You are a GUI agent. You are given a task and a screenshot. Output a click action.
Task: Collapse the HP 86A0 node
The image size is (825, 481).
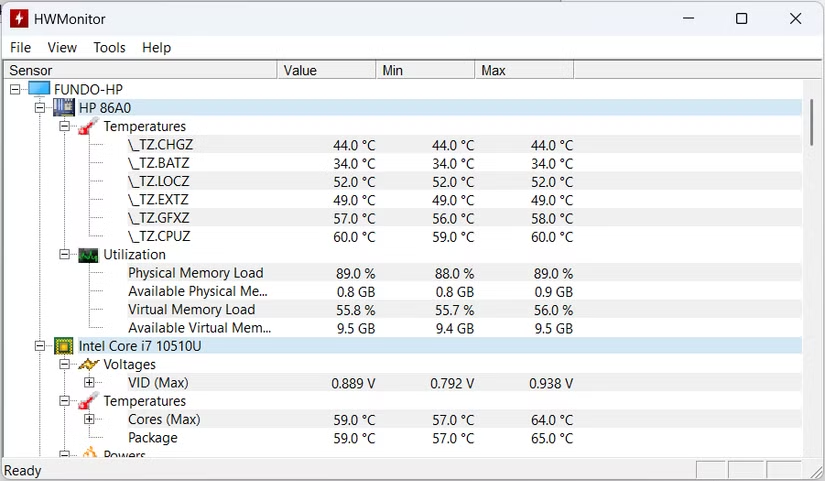(x=40, y=108)
